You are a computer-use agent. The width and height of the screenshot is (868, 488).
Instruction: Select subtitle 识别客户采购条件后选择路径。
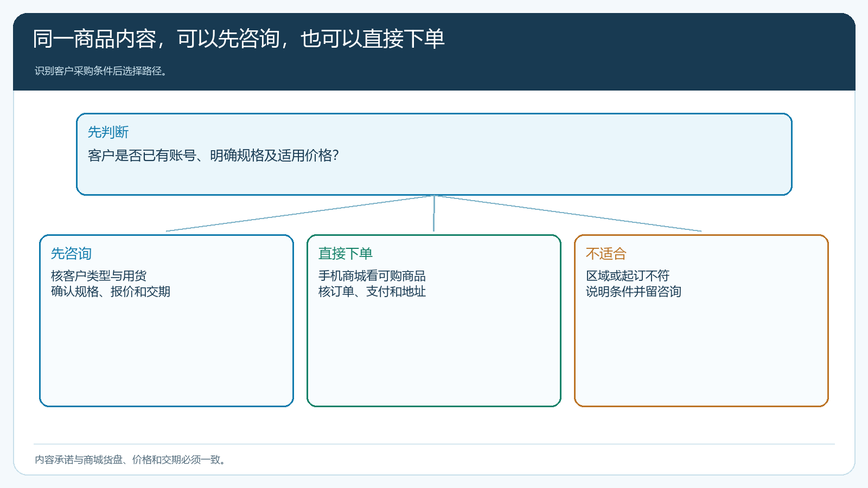(x=102, y=71)
